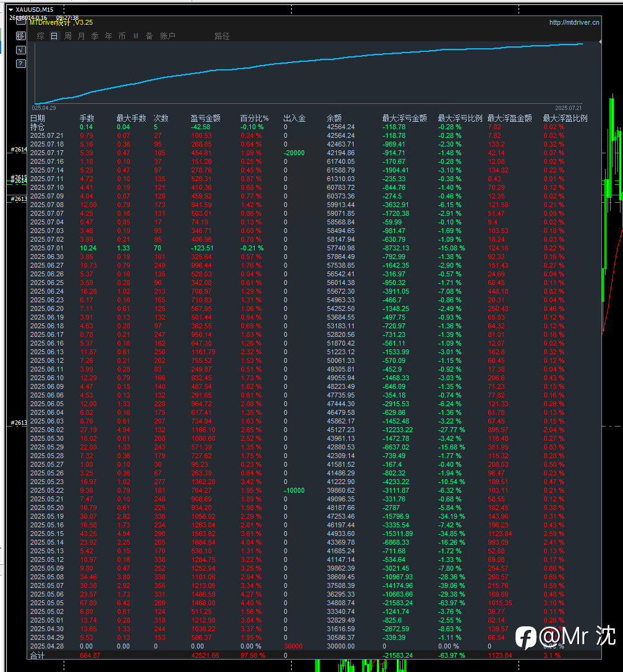Select the 2025.06.02 date row

coord(47,430)
